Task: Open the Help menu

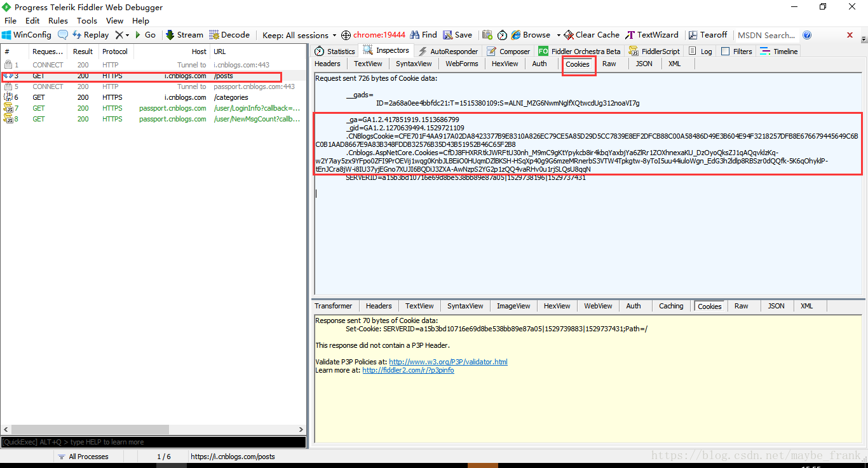Action: tap(140, 20)
